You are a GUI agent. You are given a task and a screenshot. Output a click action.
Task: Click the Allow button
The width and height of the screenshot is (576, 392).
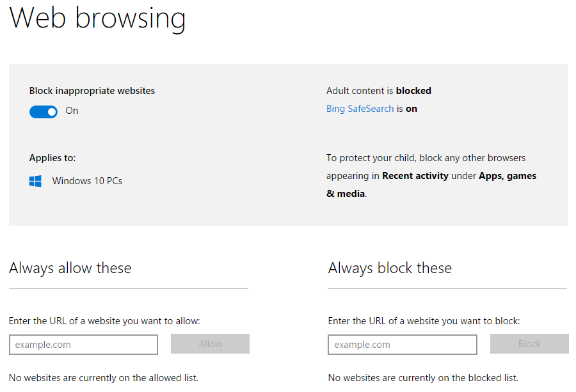210,343
